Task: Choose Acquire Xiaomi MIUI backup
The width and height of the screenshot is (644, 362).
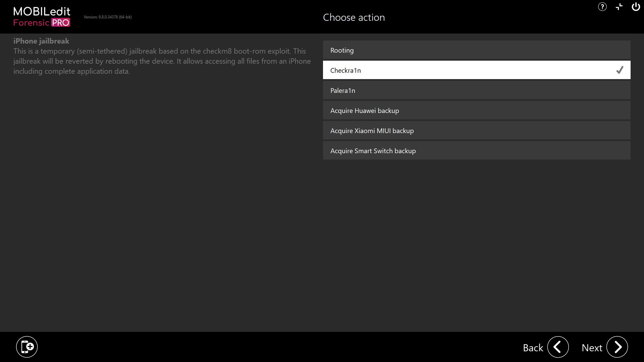Action: [x=477, y=130]
